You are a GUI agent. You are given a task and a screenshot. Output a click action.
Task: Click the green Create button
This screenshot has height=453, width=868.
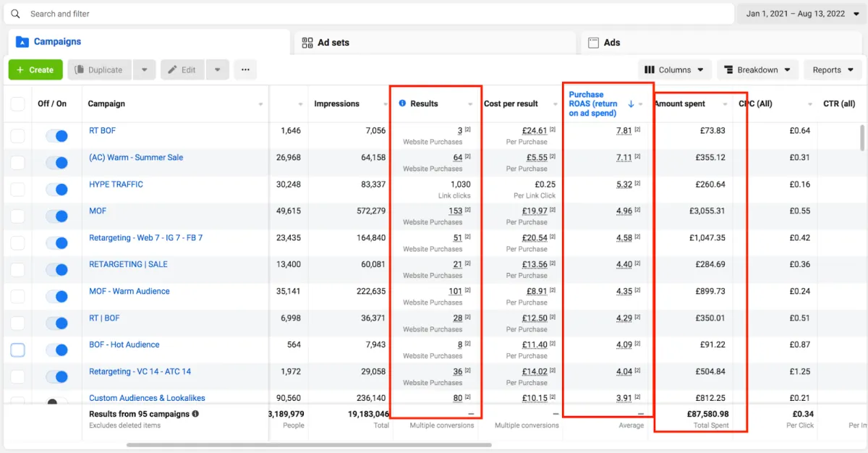click(35, 69)
